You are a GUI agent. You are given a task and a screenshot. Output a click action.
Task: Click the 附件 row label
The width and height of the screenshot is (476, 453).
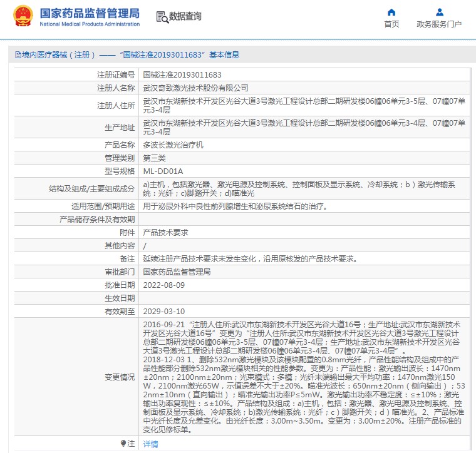point(127,233)
